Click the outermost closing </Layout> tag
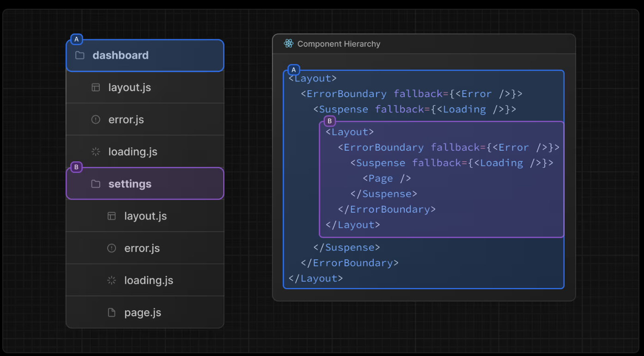The height and width of the screenshot is (356, 644). (316, 278)
